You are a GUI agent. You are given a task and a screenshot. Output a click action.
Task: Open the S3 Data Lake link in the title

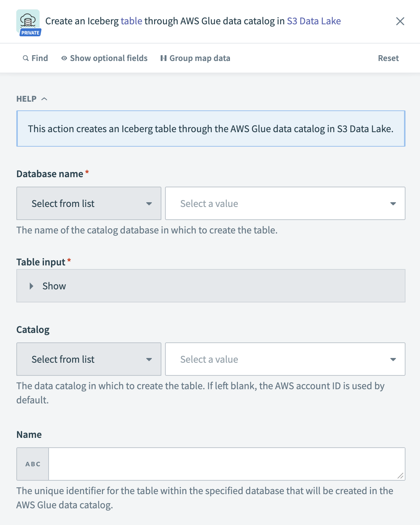314,21
